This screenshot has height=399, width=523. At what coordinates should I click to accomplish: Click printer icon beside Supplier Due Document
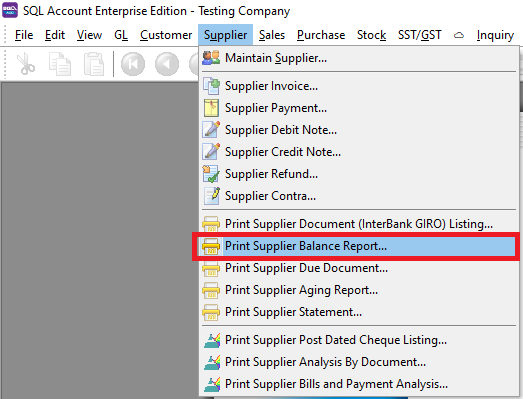211,269
